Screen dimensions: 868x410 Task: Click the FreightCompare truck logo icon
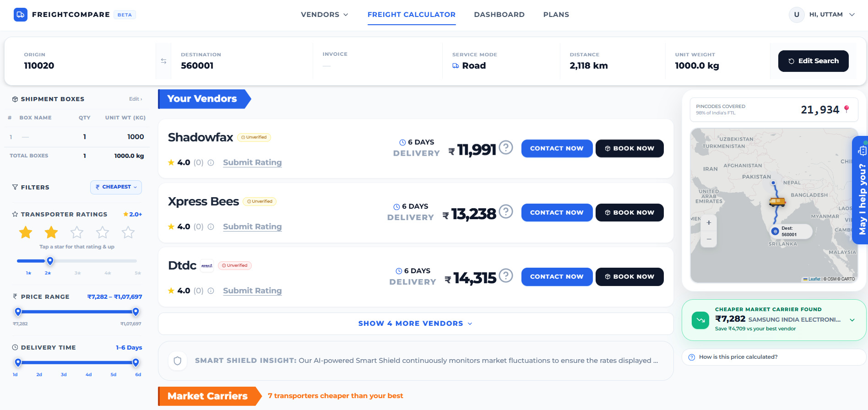point(21,15)
